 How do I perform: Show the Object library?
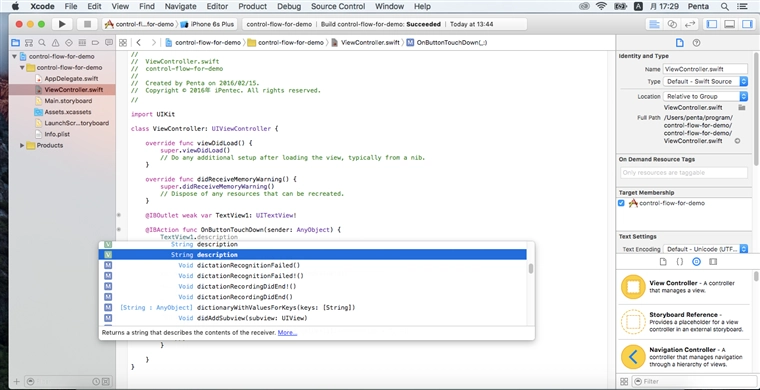click(697, 262)
